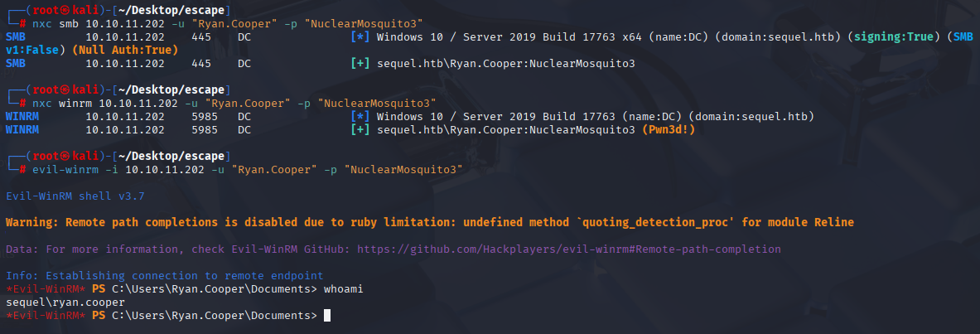
Task: Click the orange Warning remote path completions line
Action: pyautogui.click(x=429, y=222)
